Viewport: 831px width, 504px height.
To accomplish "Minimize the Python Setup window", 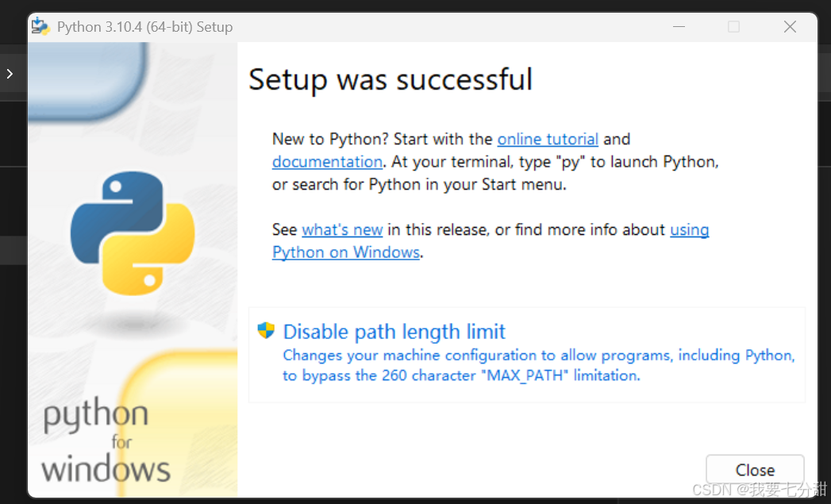I will pos(679,26).
